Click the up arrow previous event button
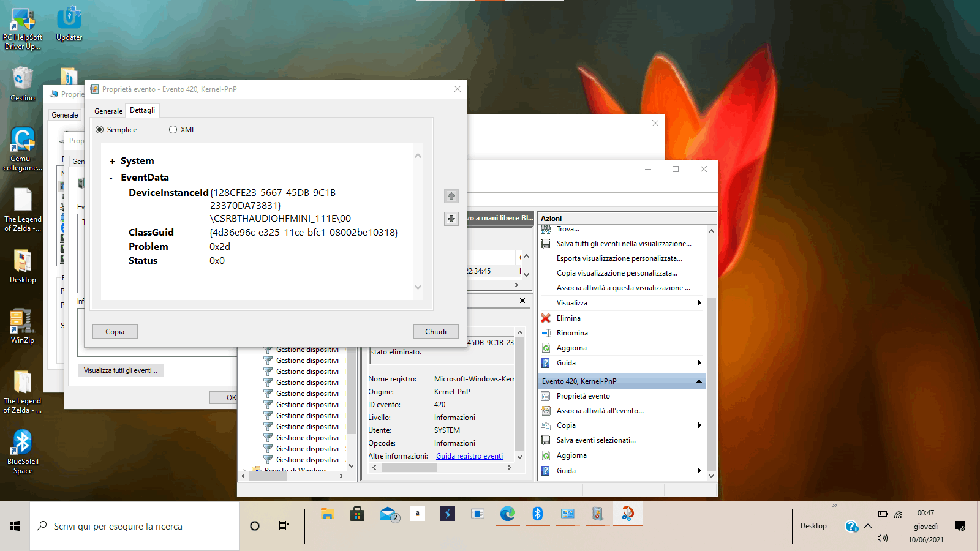The image size is (980, 551). tap(451, 196)
